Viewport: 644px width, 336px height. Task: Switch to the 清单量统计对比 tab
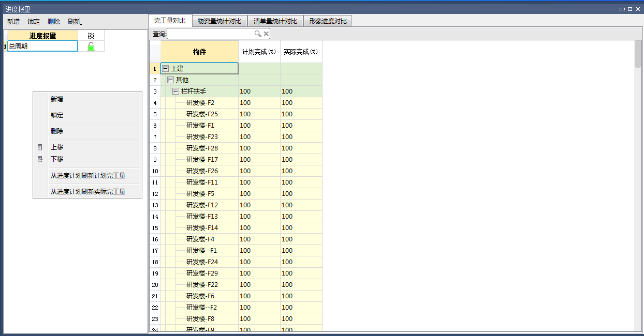tap(275, 21)
